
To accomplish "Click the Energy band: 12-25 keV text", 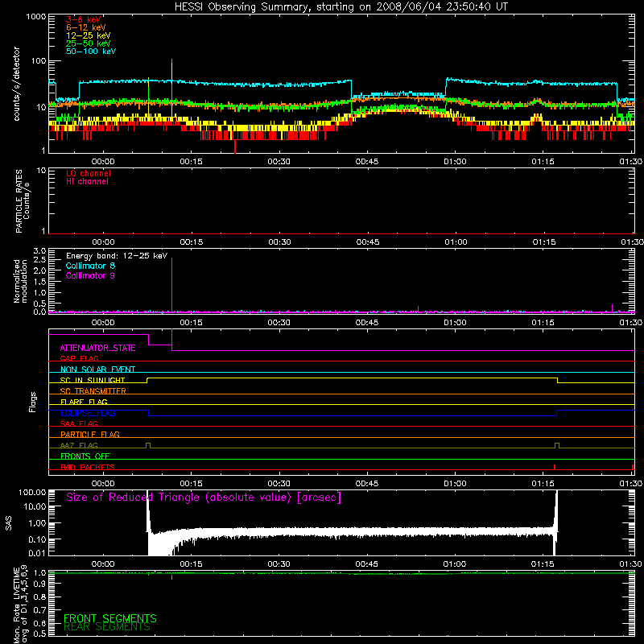I will [x=117, y=256].
